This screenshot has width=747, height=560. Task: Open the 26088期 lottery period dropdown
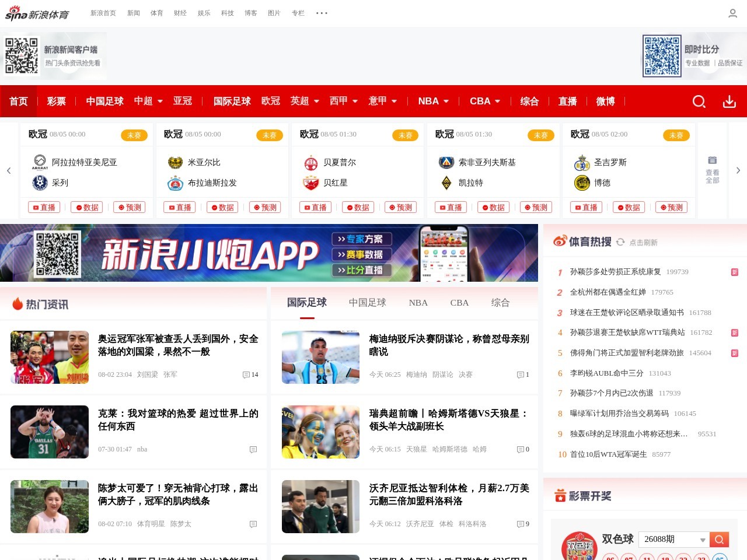[674, 540]
